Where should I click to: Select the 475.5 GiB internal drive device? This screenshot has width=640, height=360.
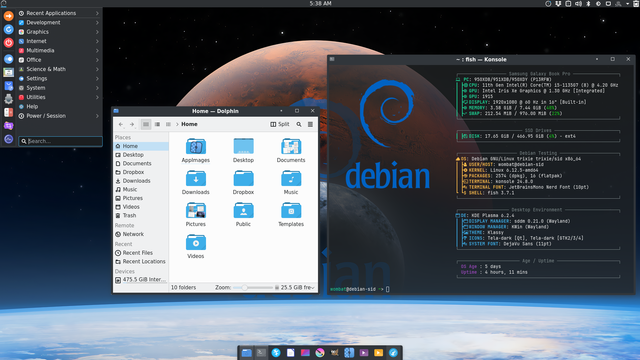(141, 280)
